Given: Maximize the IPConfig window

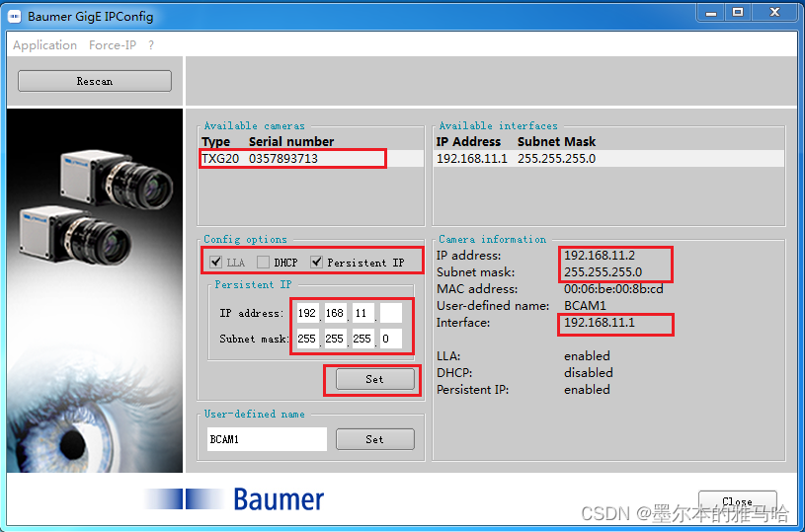Looking at the screenshot, I should pos(738,12).
